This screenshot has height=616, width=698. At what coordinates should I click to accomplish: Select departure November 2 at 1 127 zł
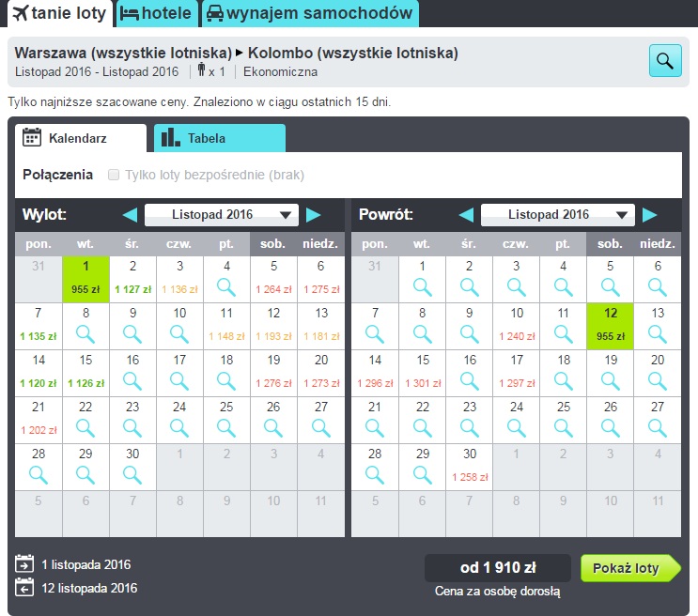tap(132, 279)
